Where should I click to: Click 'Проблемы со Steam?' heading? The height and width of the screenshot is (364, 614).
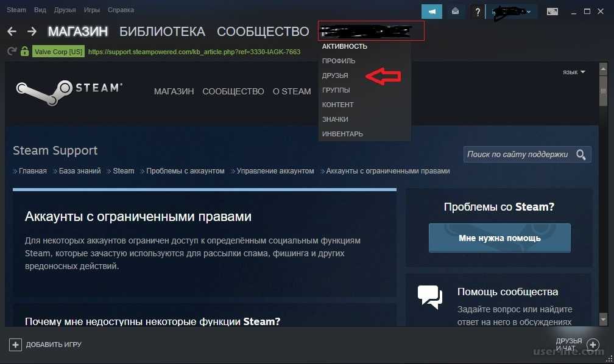(x=499, y=207)
